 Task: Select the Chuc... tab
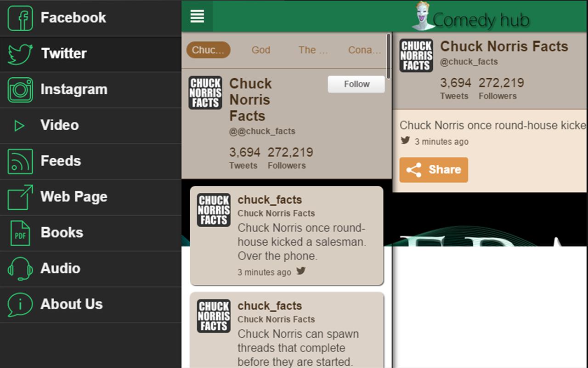(x=208, y=50)
